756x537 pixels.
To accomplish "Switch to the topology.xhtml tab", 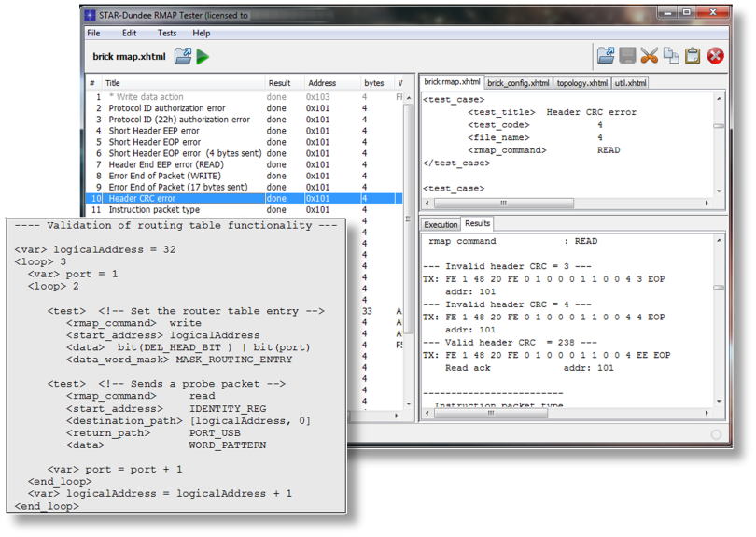I will [x=582, y=83].
